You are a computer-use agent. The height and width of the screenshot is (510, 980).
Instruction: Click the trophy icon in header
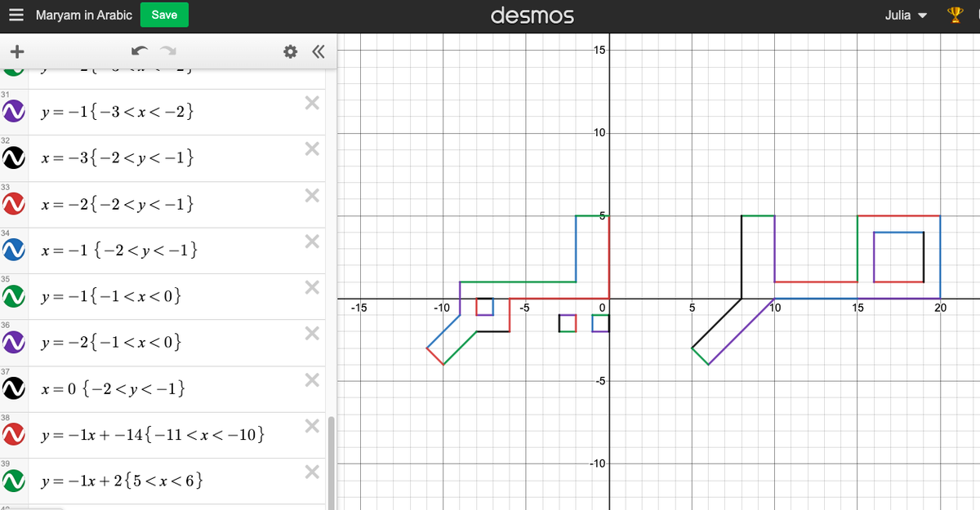tap(955, 15)
